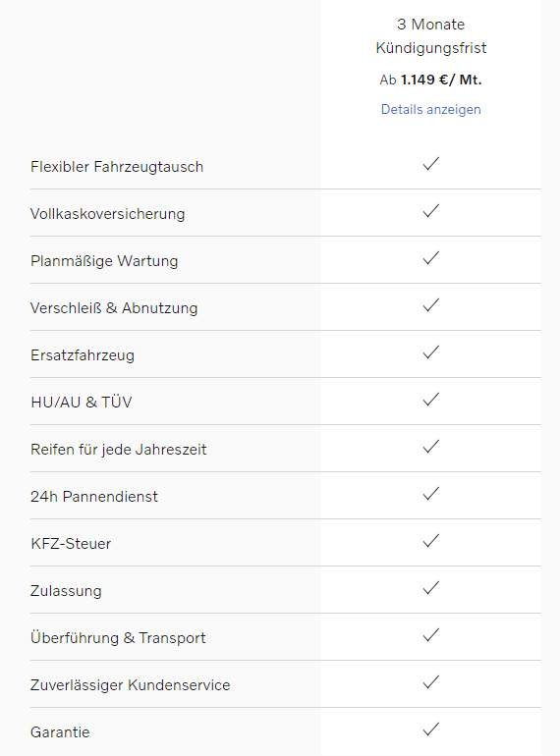Image resolution: width=560 pixels, height=756 pixels.
Task: Click checkmark icon for Flexibler Fahrzeugtausch
Action: point(431,163)
